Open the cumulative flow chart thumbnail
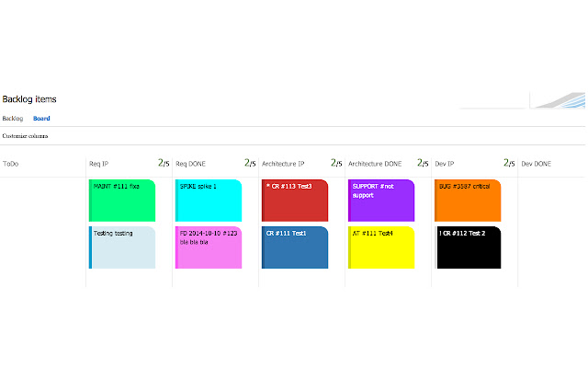Screen dimensions: 588x368 tap(558, 100)
